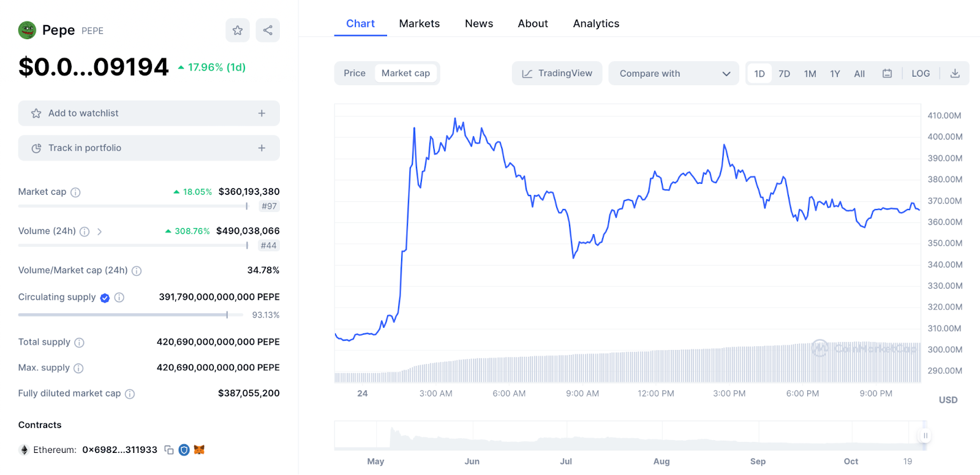
Task: Toggle LOG scale on chart
Action: pos(921,74)
